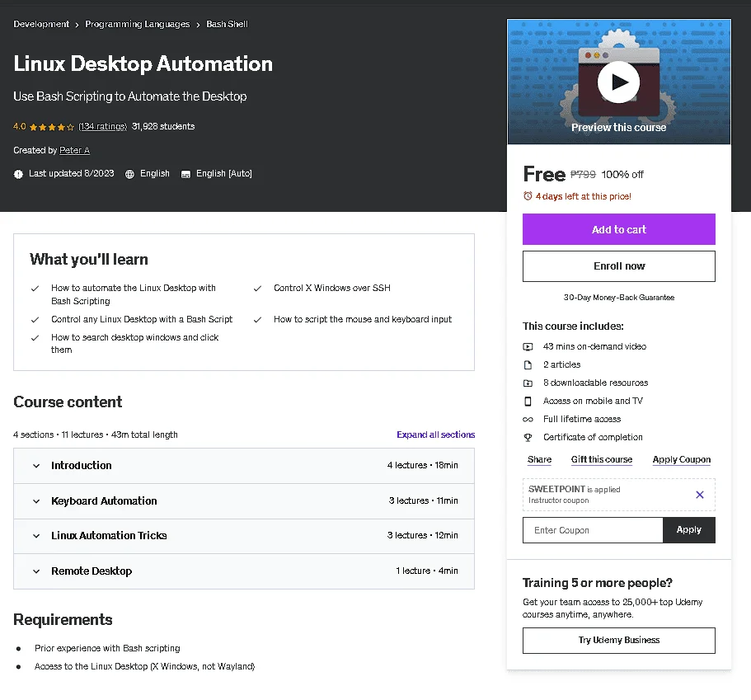The image size is (751, 700).
Task: Click Gift this course link
Action: point(602,459)
